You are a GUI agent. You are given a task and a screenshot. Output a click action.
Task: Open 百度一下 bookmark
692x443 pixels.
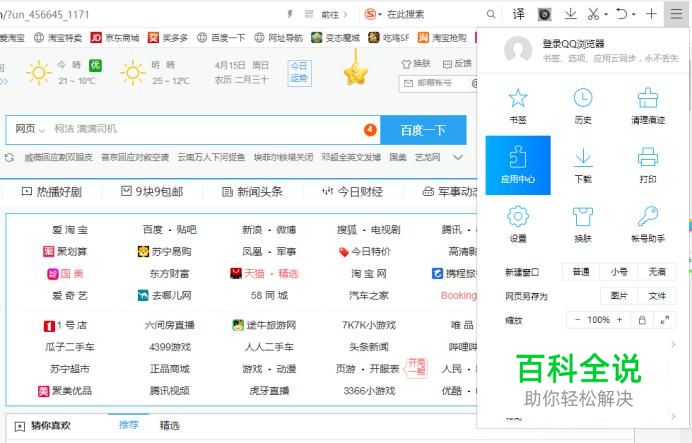tap(221, 38)
